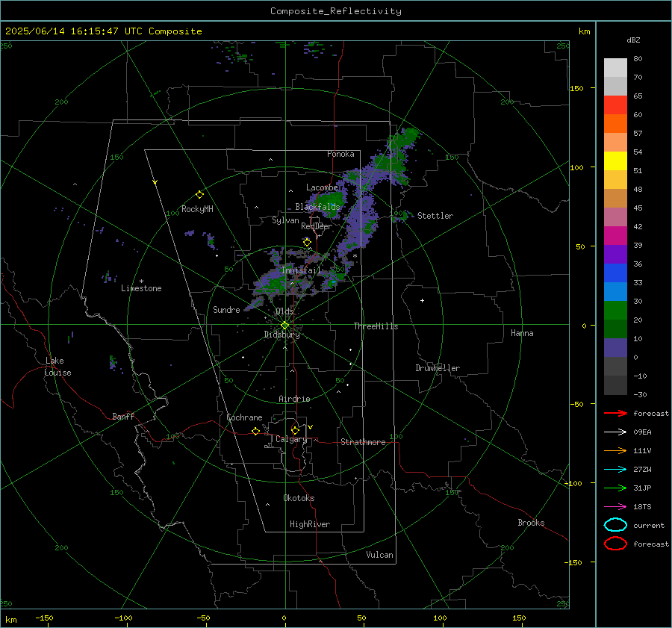672x628 pixels.
Task: Click the Innisfail label
Action: [301, 270]
